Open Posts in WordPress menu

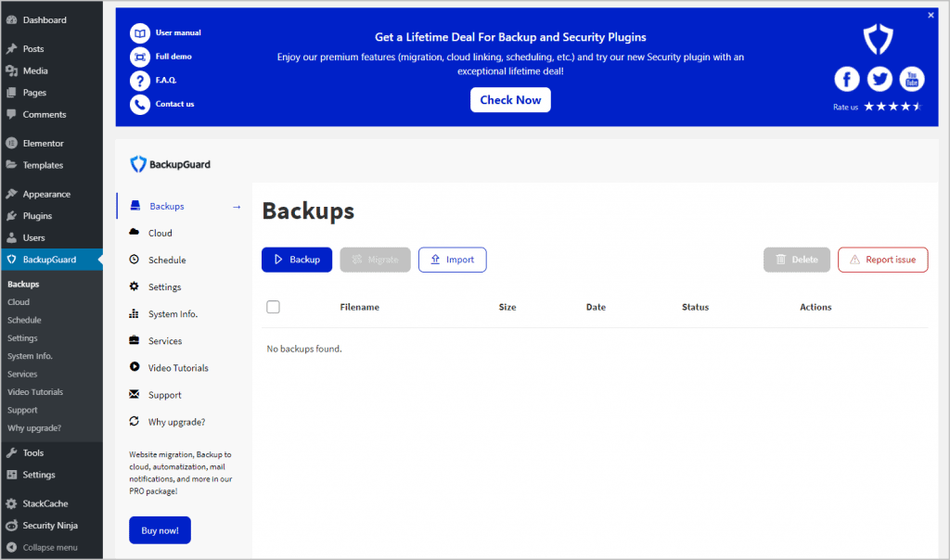pyautogui.click(x=52, y=49)
